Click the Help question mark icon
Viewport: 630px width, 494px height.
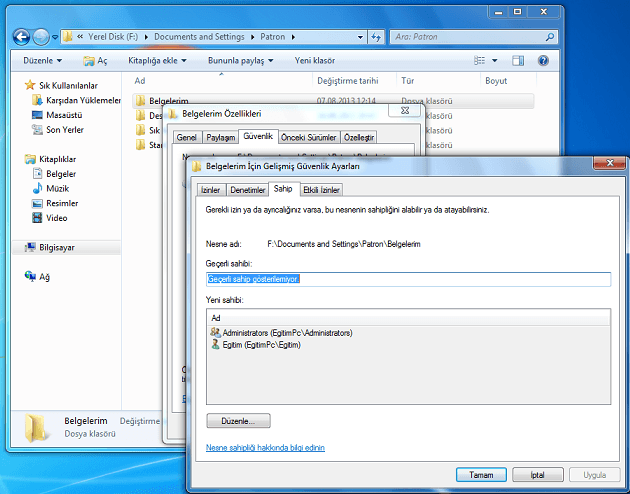(x=543, y=60)
